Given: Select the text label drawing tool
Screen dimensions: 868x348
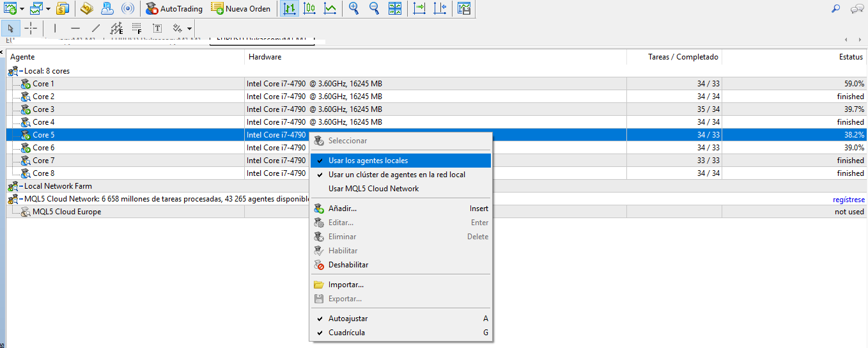Looking at the screenshot, I should point(157,28).
